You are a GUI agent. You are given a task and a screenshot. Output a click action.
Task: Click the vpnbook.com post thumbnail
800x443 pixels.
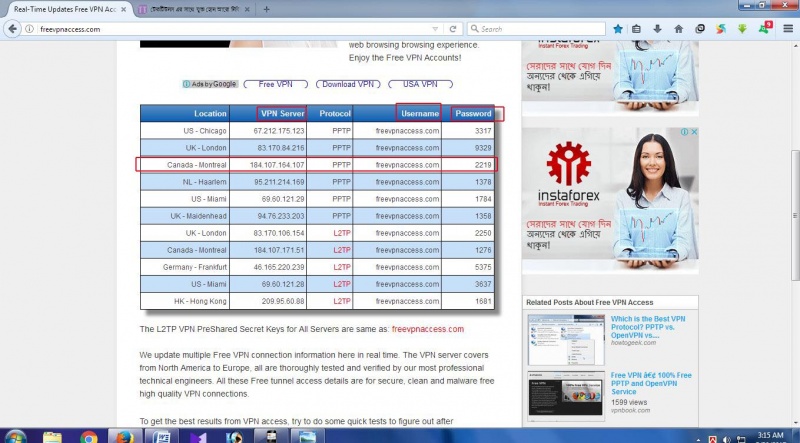pos(566,396)
